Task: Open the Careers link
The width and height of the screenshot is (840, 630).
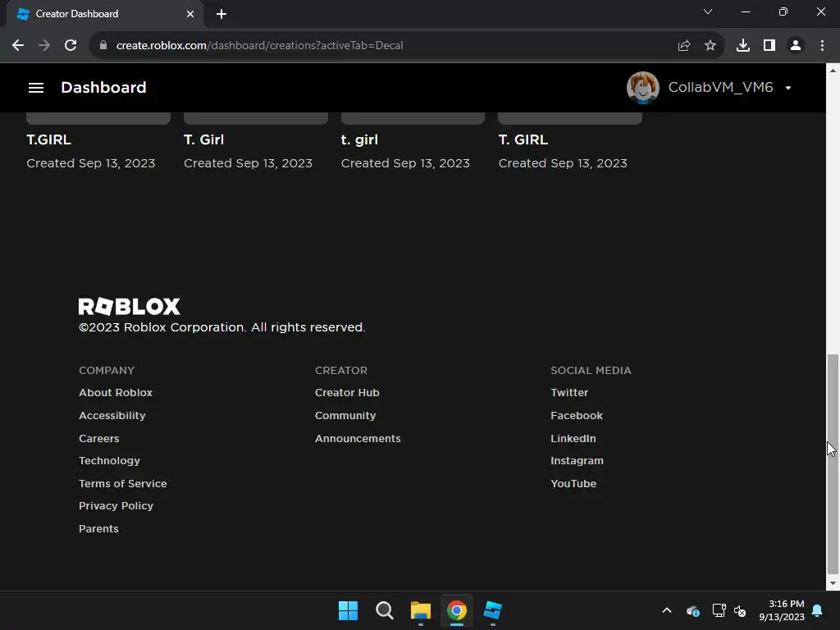Action: 99,438
